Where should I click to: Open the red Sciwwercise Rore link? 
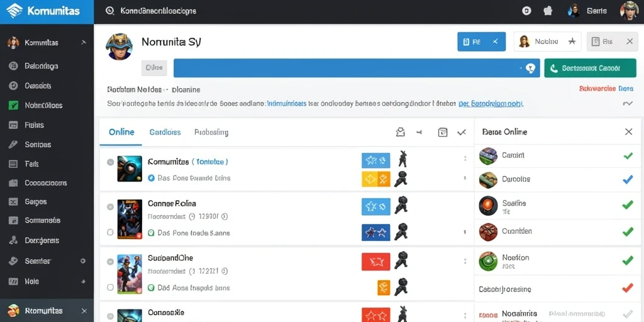[x=606, y=88]
